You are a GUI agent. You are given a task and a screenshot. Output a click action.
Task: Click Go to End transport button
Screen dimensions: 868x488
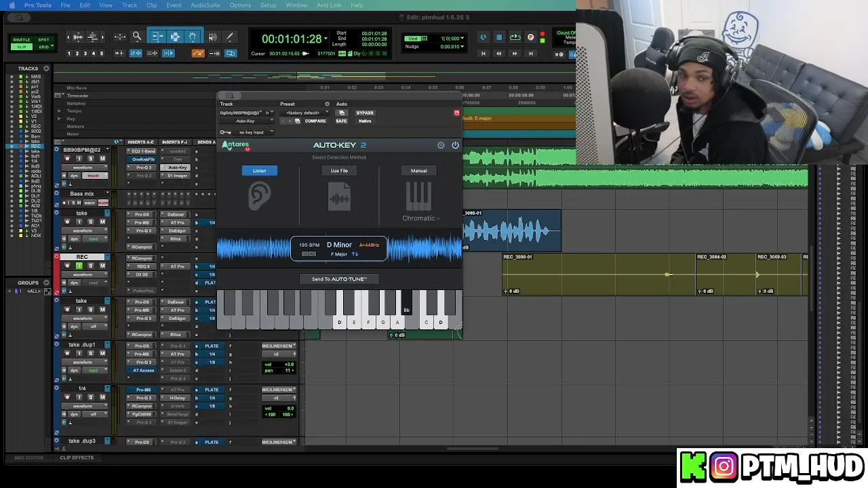[x=530, y=54]
